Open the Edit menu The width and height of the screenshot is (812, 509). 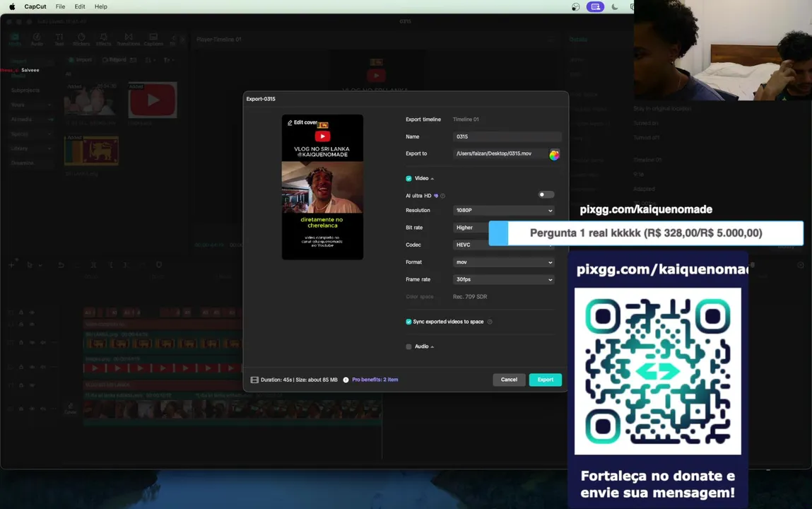click(80, 7)
